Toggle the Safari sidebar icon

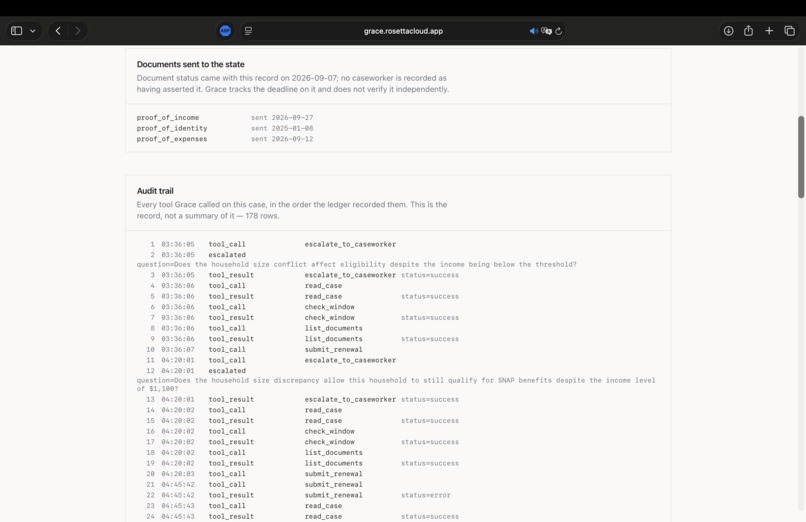pyautogui.click(x=16, y=31)
